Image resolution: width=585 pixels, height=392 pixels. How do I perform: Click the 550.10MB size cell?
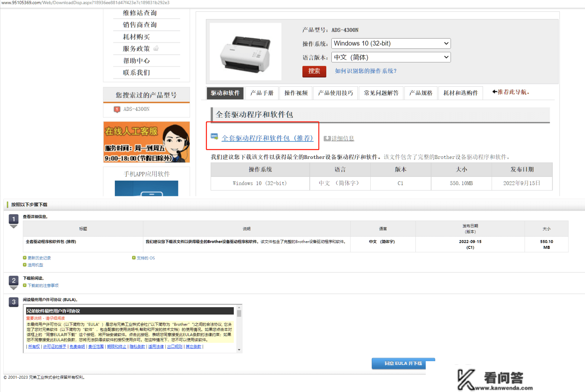click(x=461, y=183)
